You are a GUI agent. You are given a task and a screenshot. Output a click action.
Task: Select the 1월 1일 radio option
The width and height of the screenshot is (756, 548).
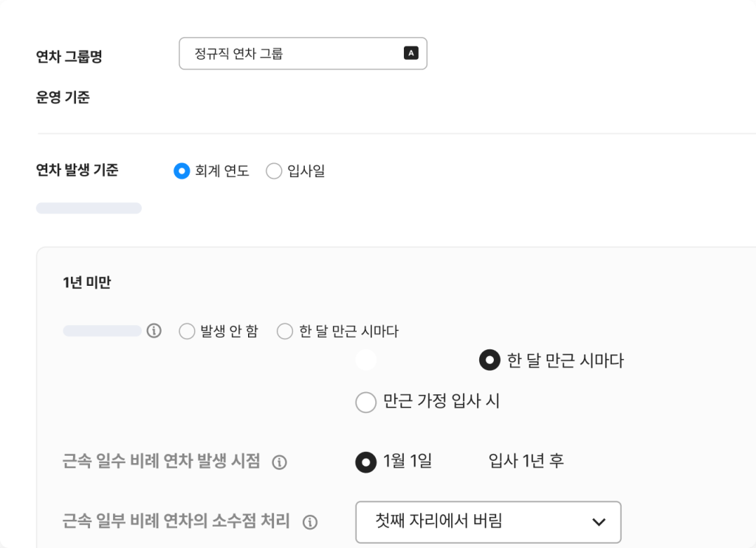pos(366,462)
